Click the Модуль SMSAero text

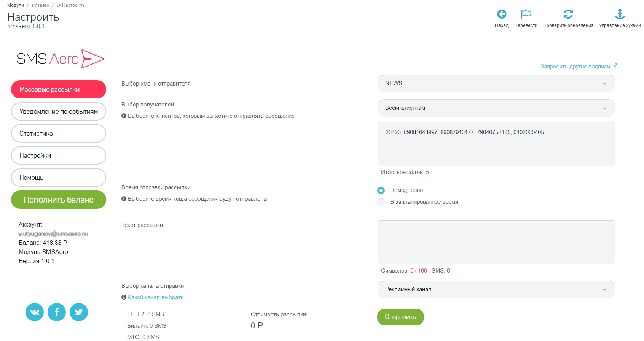(x=43, y=252)
